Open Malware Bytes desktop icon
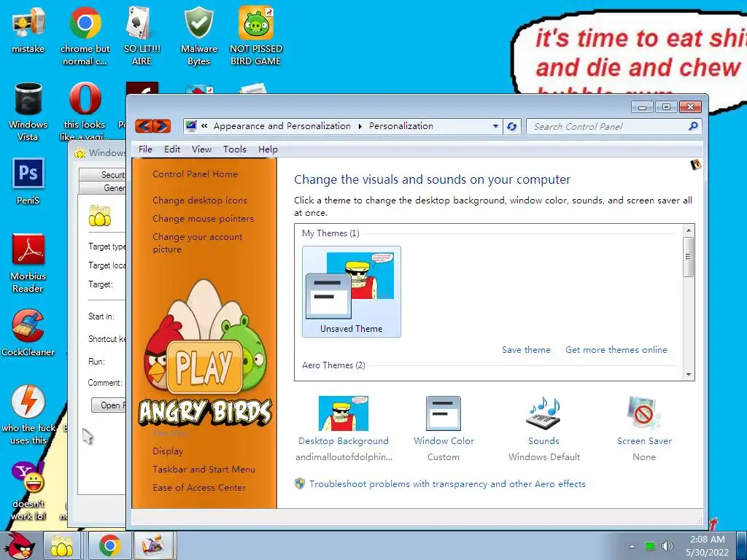This screenshot has height=560, width=747. click(198, 36)
